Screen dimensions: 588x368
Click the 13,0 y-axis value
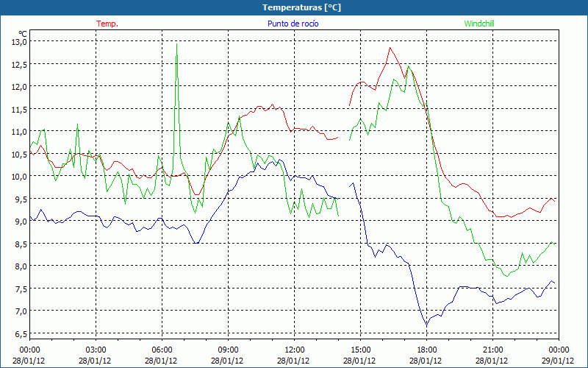pyautogui.click(x=19, y=42)
